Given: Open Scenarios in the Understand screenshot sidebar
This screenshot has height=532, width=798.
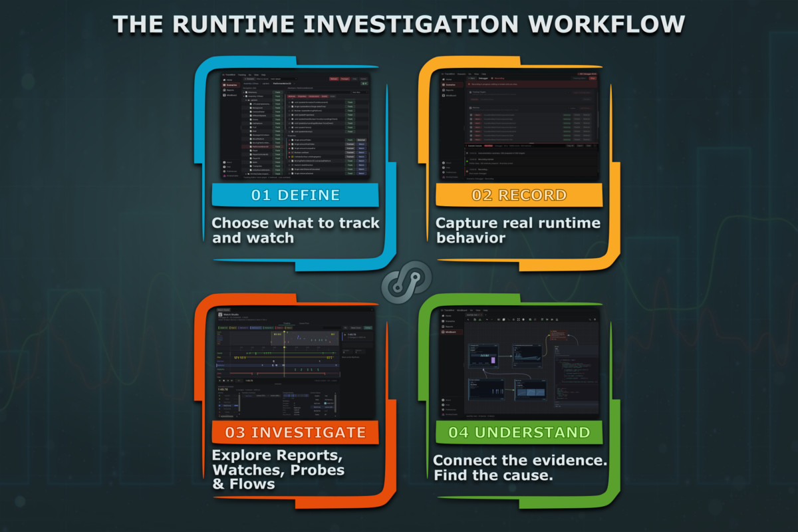Looking at the screenshot, I should pos(450,321).
